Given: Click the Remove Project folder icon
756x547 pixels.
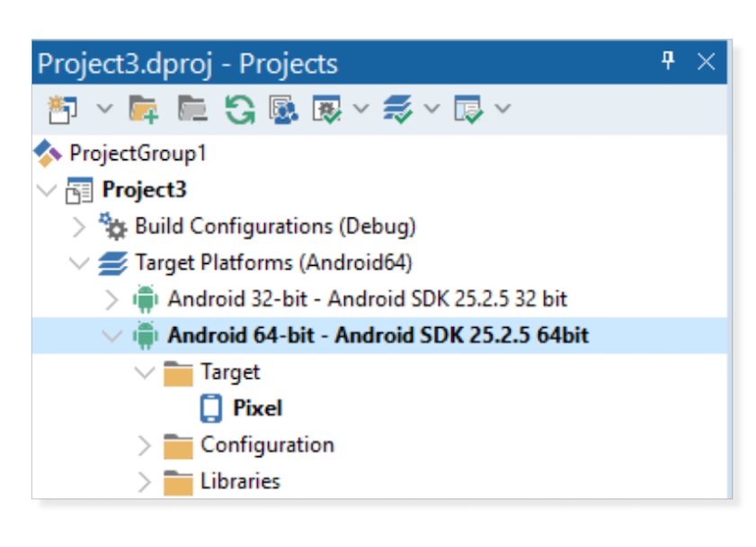Looking at the screenshot, I should point(192,109).
